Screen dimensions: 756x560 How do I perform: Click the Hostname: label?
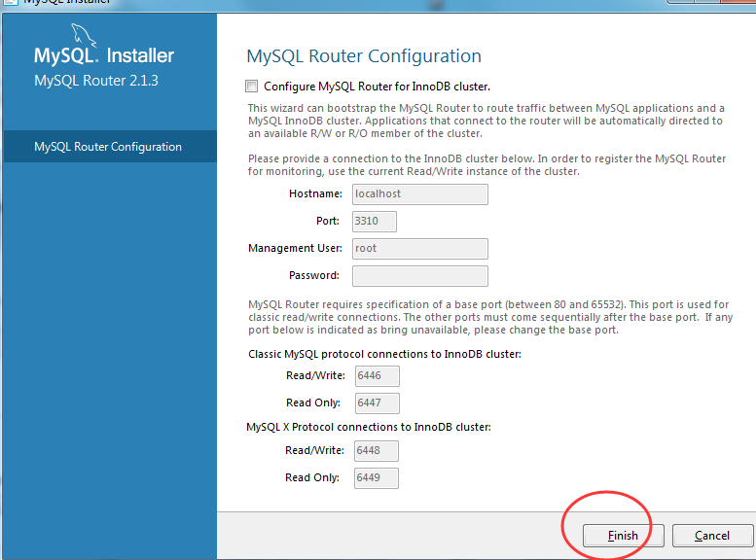click(x=315, y=193)
